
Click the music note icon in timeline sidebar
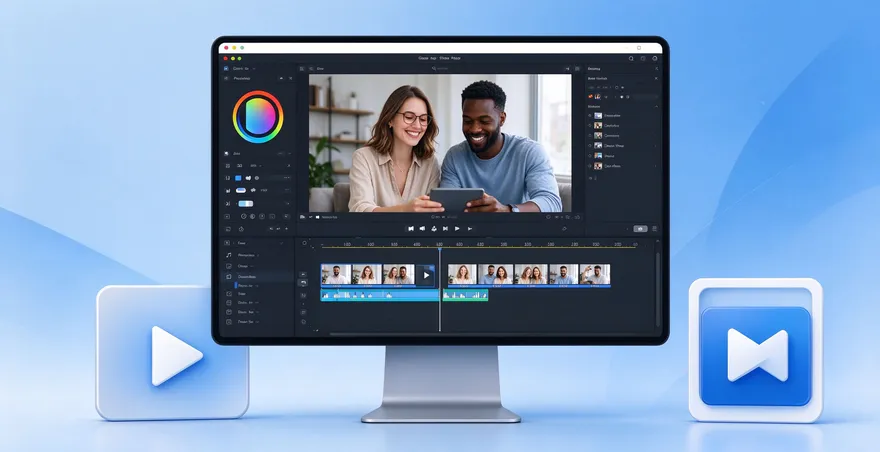pyautogui.click(x=228, y=255)
